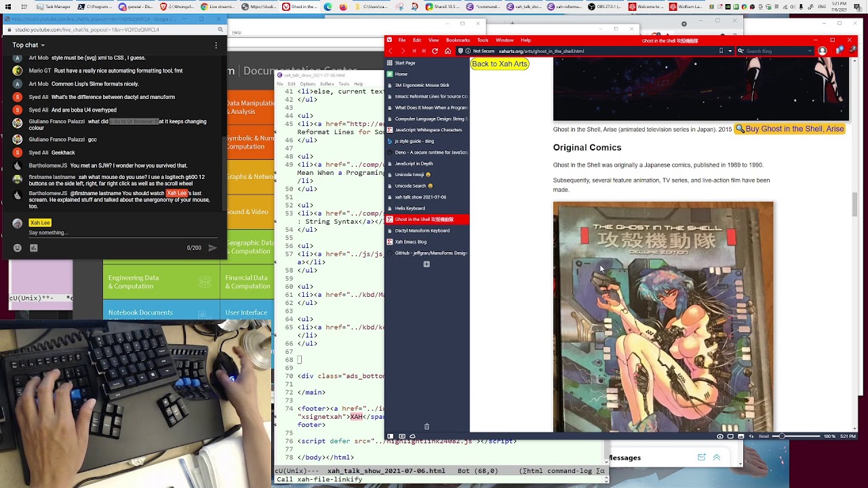Bookmark this page icon in address bar
This screenshot has width=868, height=488.
[x=721, y=51]
